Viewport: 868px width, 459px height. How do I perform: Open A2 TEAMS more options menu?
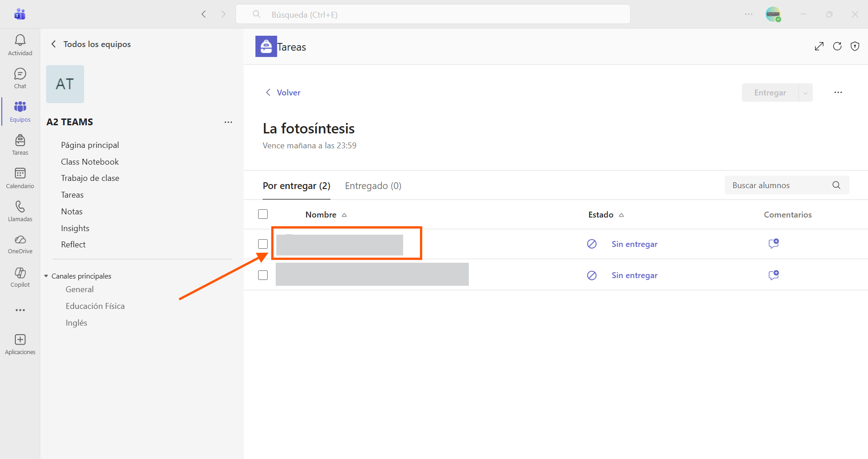point(228,122)
